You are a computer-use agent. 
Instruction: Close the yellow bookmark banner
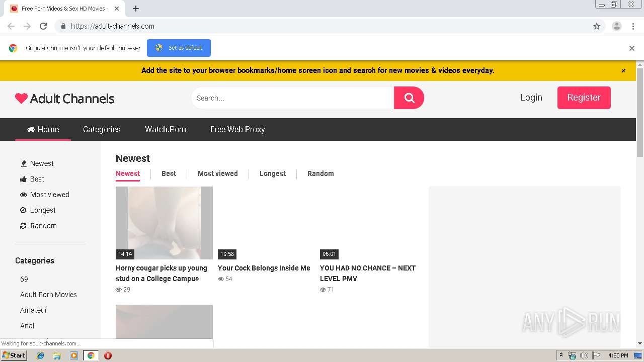click(x=623, y=71)
